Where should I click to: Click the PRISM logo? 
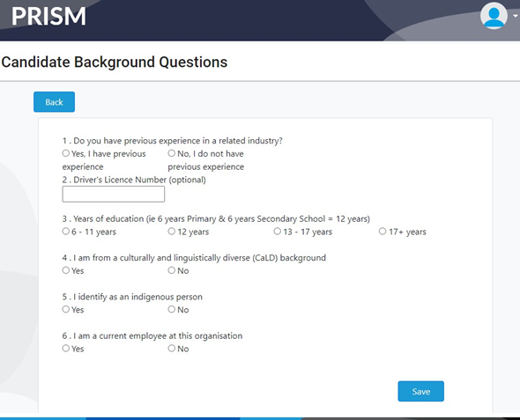(x=48, y=16)
